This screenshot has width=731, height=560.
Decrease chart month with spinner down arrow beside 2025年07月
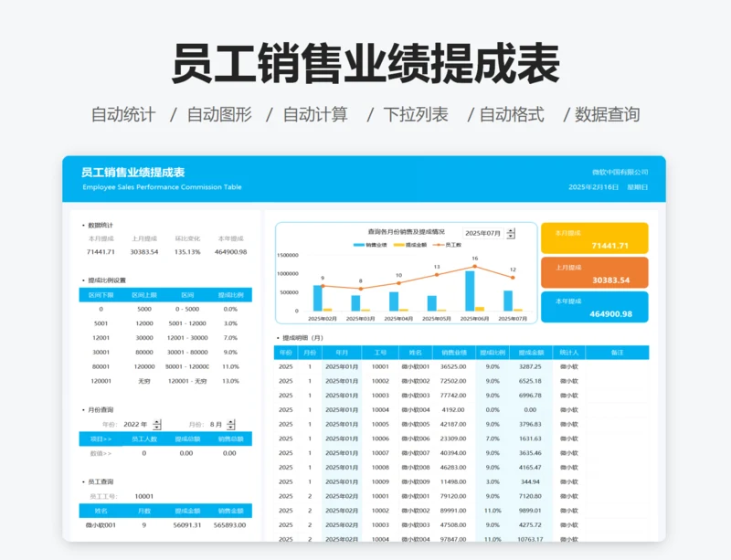coord(511,236)
